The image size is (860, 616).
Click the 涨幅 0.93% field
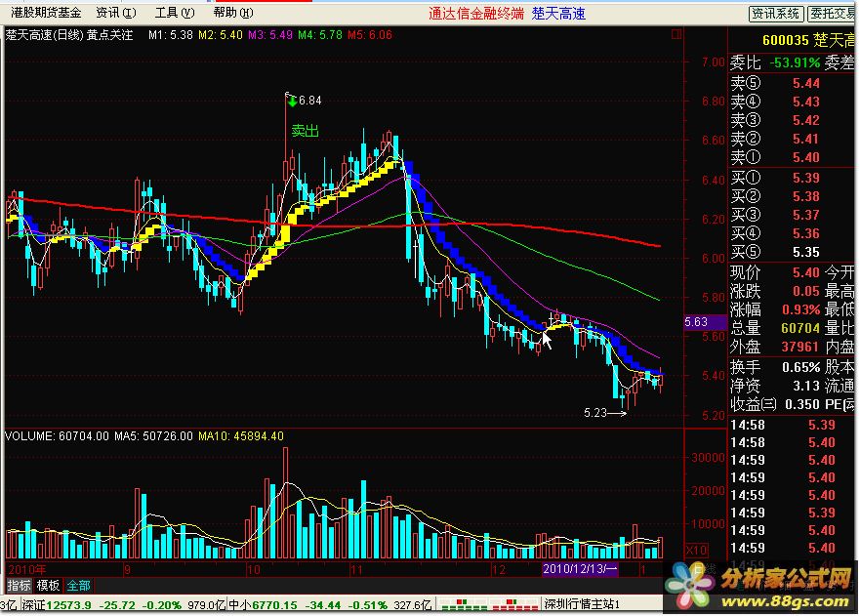775,309
